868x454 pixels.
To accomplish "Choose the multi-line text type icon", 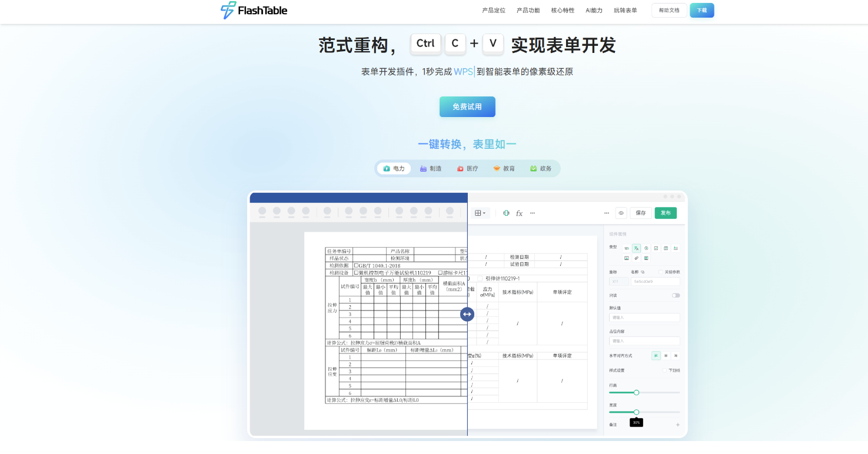I will (x=676, y=248).
